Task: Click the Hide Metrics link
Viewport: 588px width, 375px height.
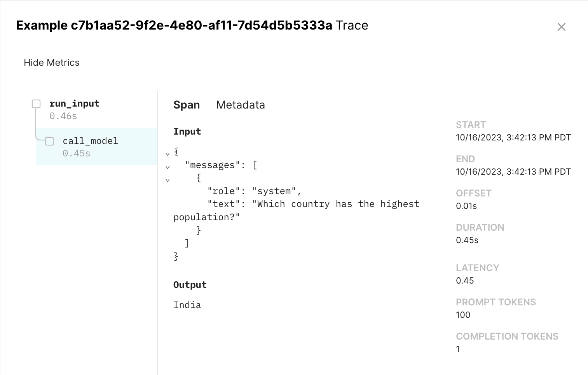Action: (51, 63)
